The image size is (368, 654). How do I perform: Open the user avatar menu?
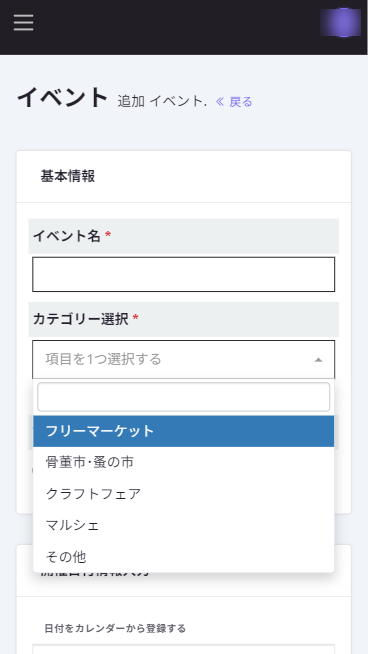[340, 23]
